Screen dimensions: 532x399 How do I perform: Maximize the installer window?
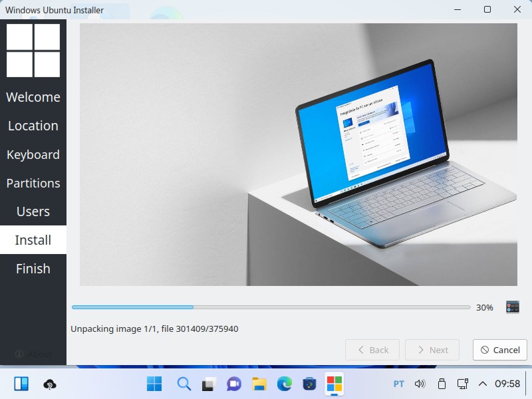click(487, 9)
